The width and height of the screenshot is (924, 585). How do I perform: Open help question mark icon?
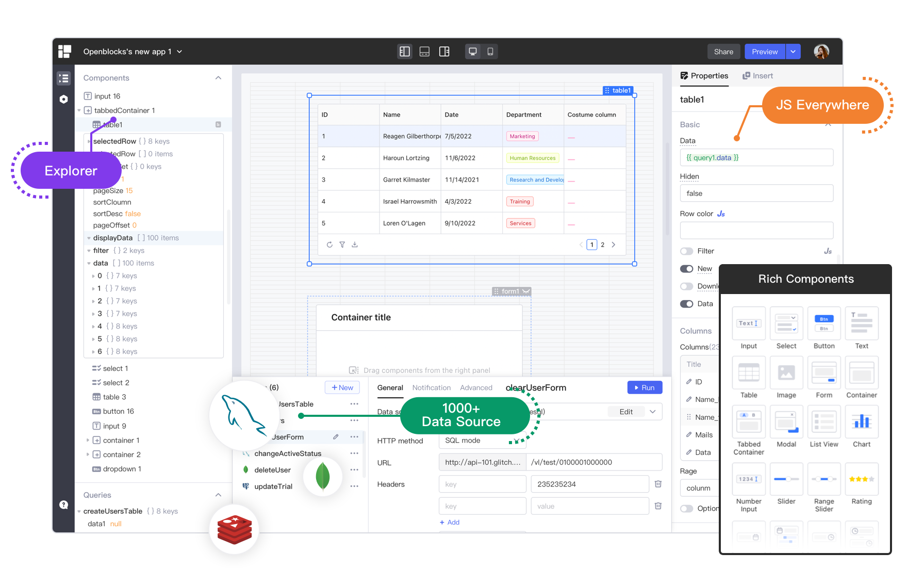(63, 505)
